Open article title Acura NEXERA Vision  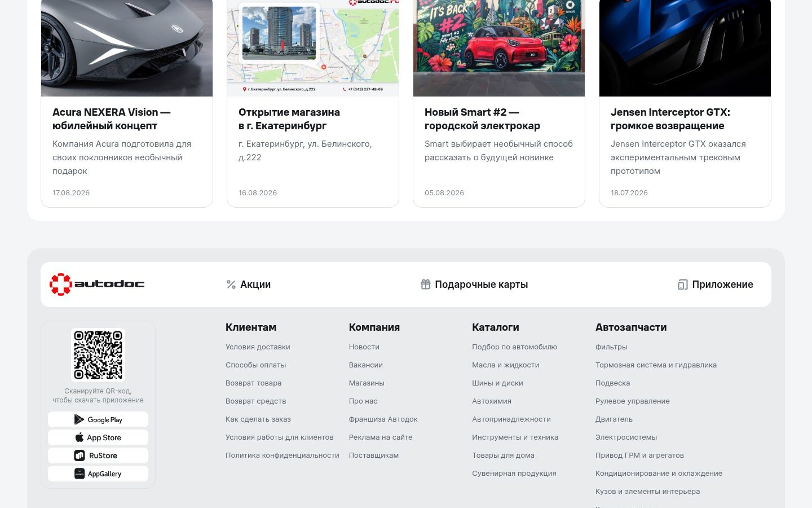point(112,119)
